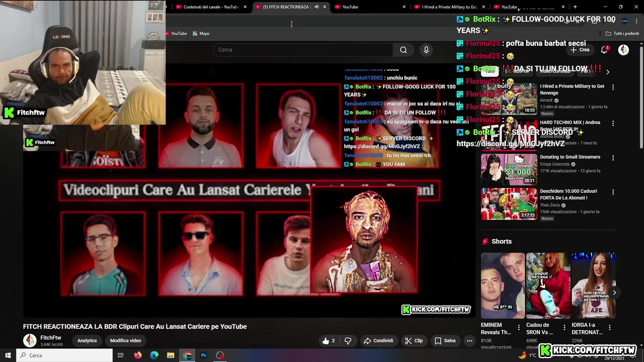Image resolution: width=644 pixels, height=362 pixels.
Task: Open the EMINEM Reveals short
Action: 503,286
